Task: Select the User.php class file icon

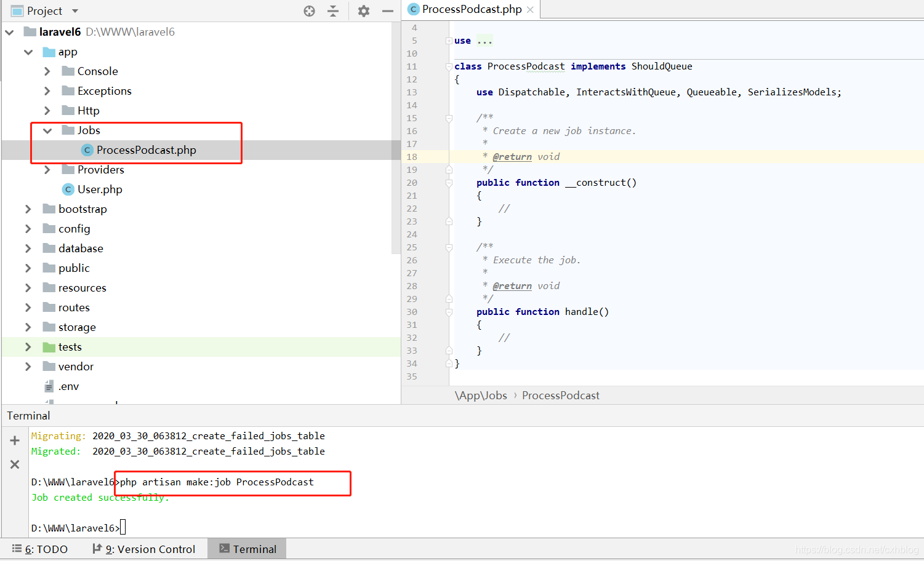Action: [69, 189]
